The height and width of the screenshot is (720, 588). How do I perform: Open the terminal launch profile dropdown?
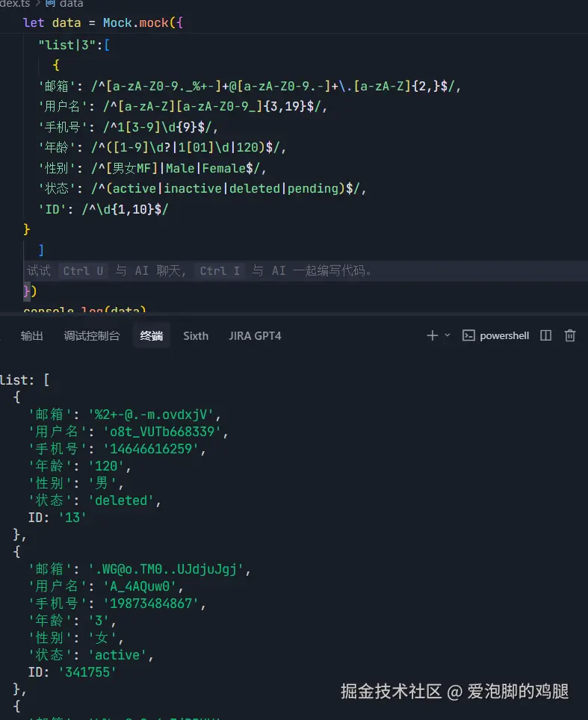pyautogui.click(x=448, y=335)
